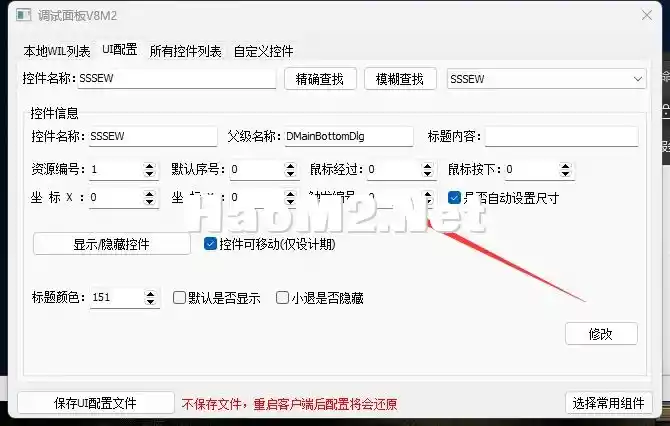The image size is (670, 426).
Task: Click the 调试面板V8M2 title bar icon
Action: (24, 15)
